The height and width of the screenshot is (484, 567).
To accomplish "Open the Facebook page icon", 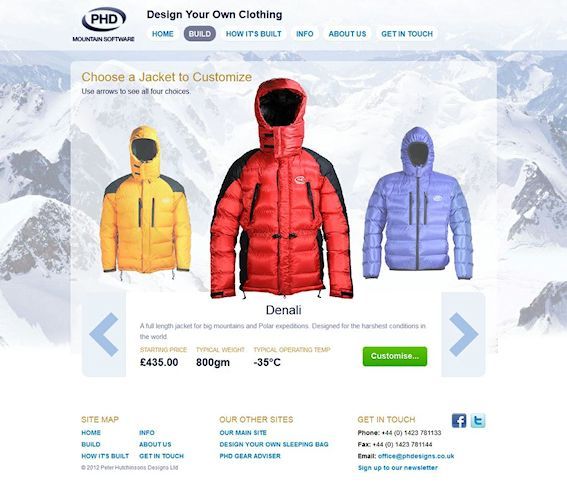I will pos(459,421).
